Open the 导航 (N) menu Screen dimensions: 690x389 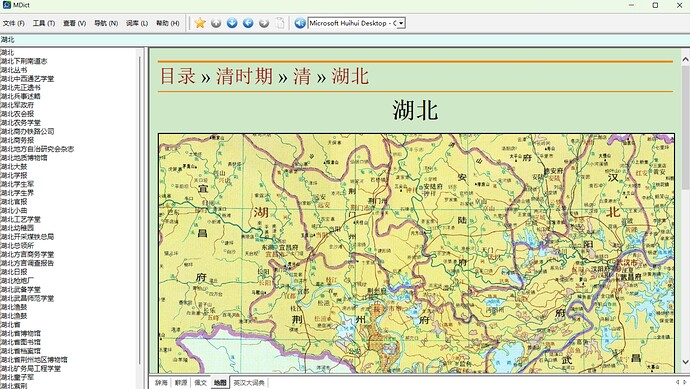pyautogui.click(x=106, y=23)
